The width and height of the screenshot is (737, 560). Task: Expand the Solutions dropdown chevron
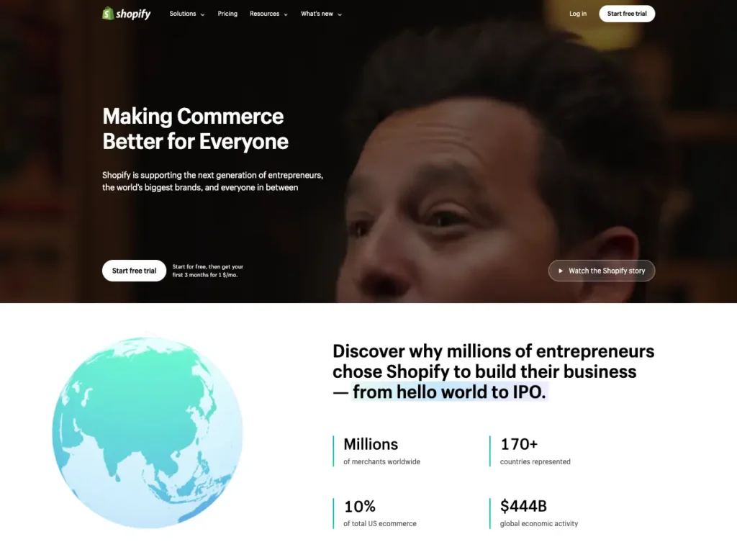tap(202, 14)
